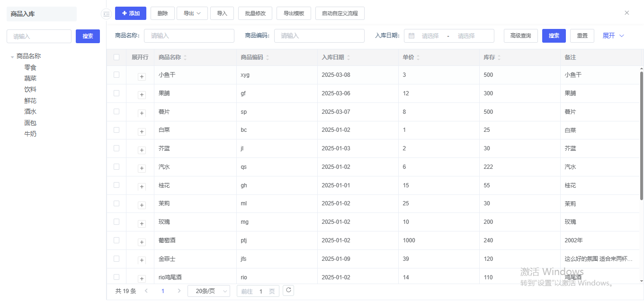Select the checkbox for 白菜 row
The height and width of the screenshot is (304, 644).
click(116, 130)
